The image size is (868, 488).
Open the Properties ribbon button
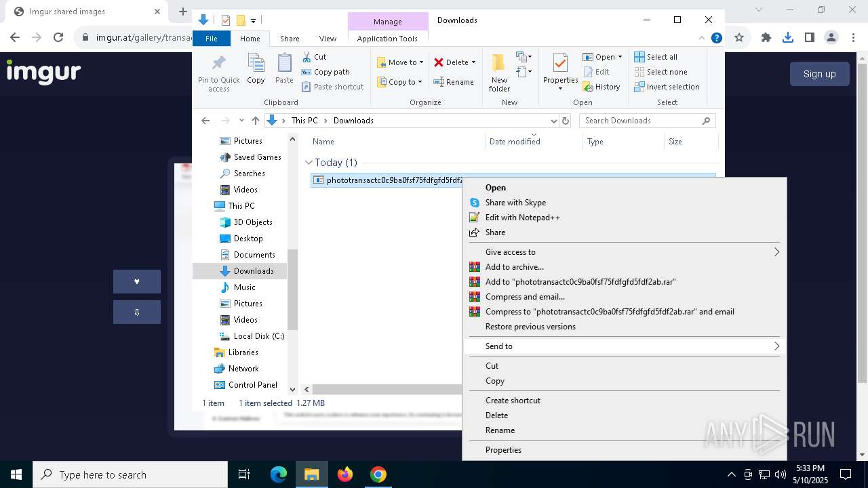point(560,73)
